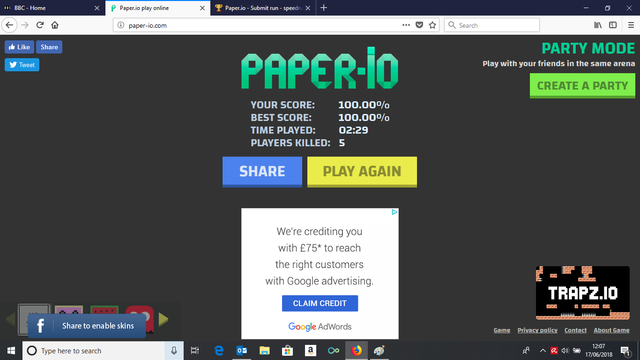Click the blue SHARE score button
This screenshot has width=640, height=360.
[x=262, y=171]
